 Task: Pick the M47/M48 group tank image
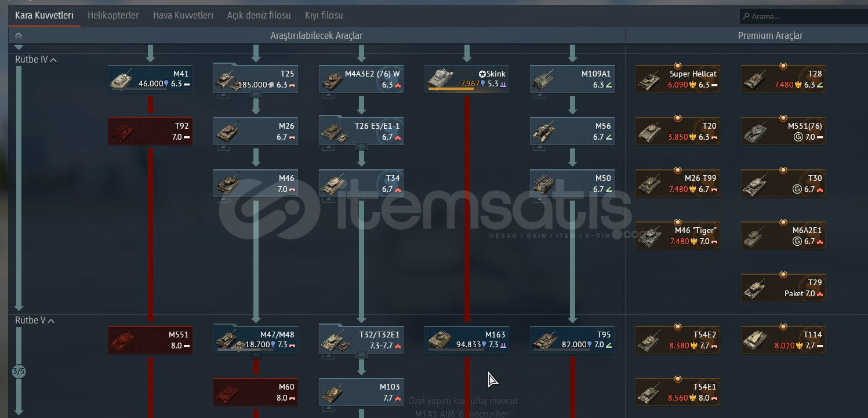[x=230, y=341]
